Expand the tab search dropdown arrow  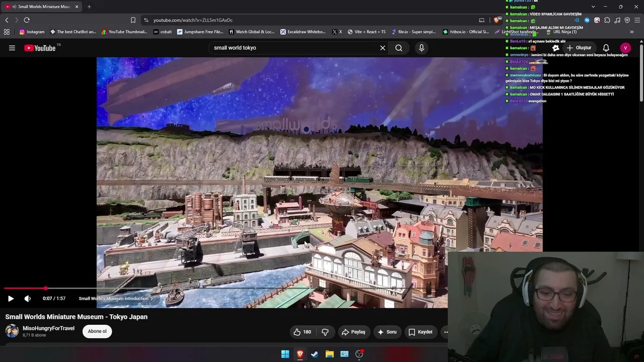(x=593, y=7)
